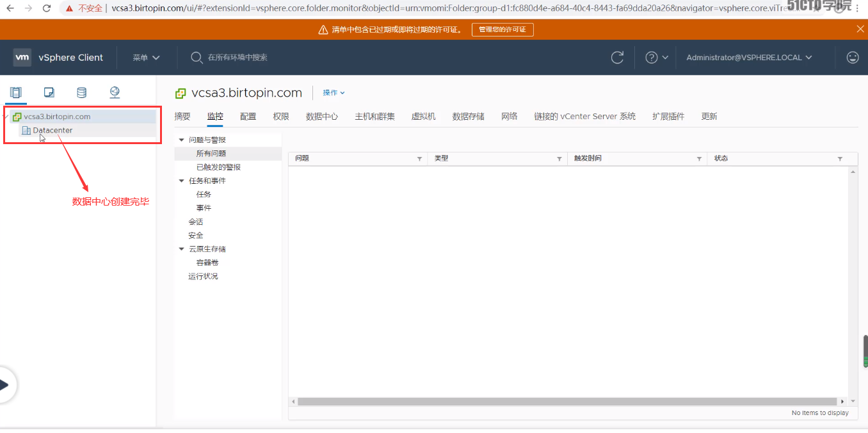868x433 pixels.
Task: Click the horizontal scrollbar right arrow
Action: [843, 402]
